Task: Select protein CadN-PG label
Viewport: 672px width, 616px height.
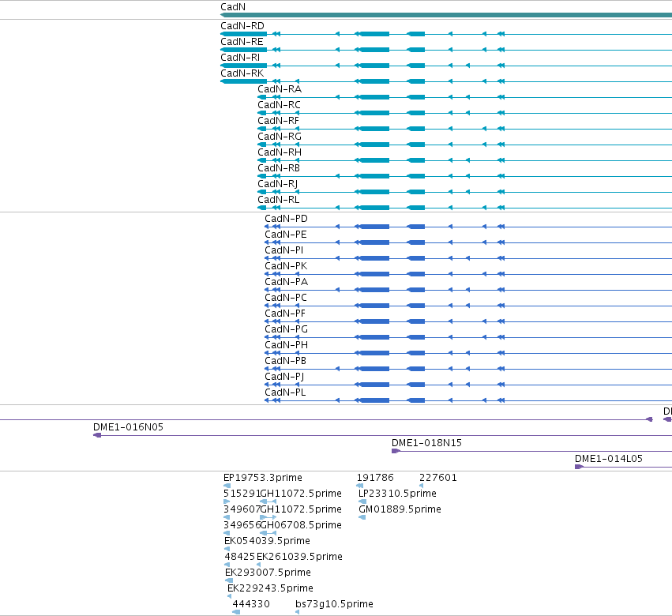Action: pos(287,329)
